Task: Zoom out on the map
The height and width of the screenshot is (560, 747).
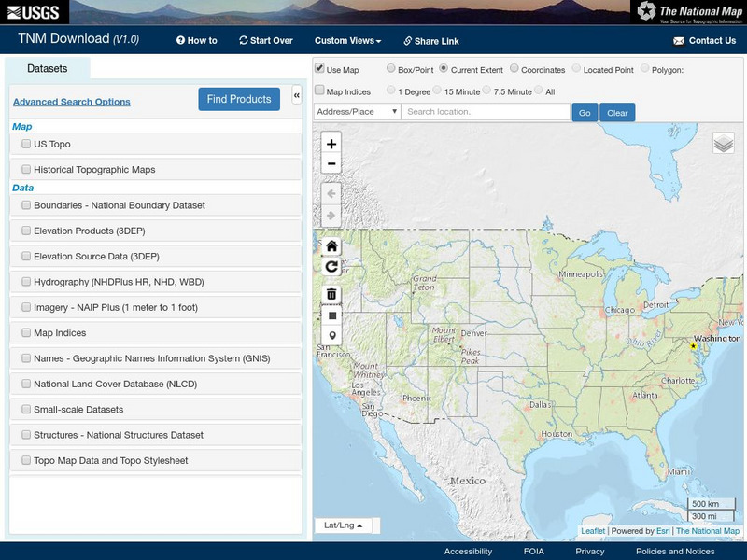Action: (331, 164)
